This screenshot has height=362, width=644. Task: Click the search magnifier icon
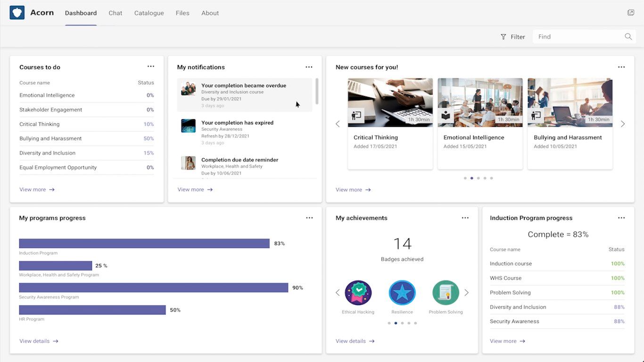628,37
